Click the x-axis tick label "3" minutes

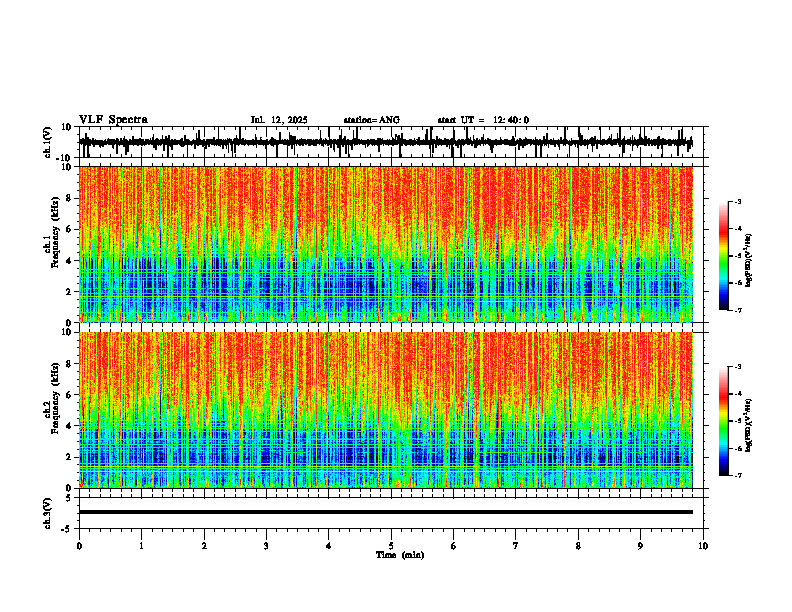(x=266, y=546)
